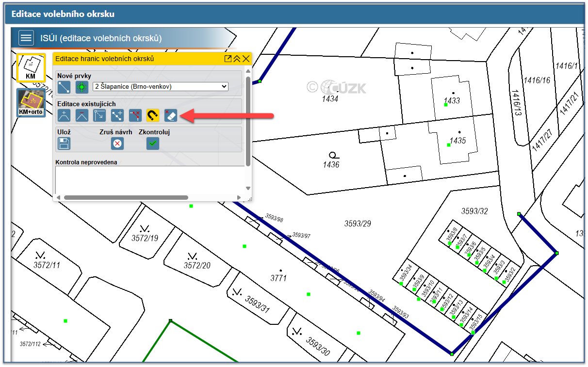Choose the move vertex arrow tool
Viewport: 588px width, 367px height.
pyautogui.click(x=99, y=115)
